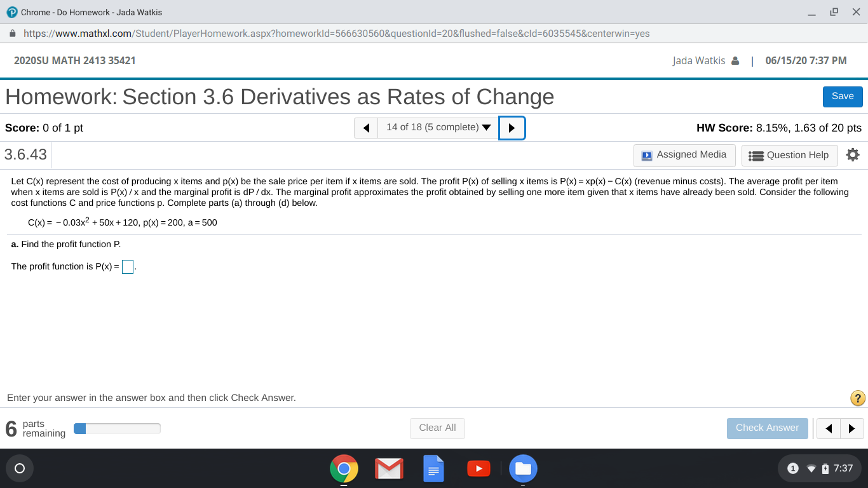Open the settings gear icon
The height and width of the screenshot is (488, 868).
click(853, 154)
